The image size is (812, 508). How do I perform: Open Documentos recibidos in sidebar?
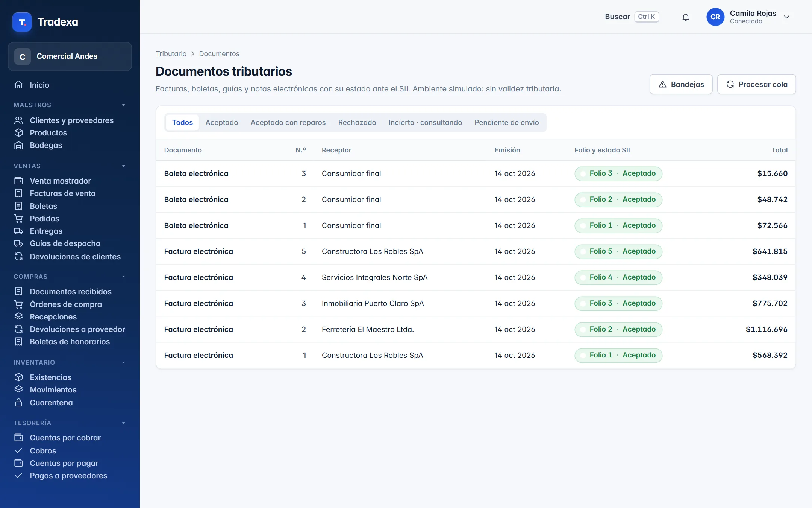71,292
